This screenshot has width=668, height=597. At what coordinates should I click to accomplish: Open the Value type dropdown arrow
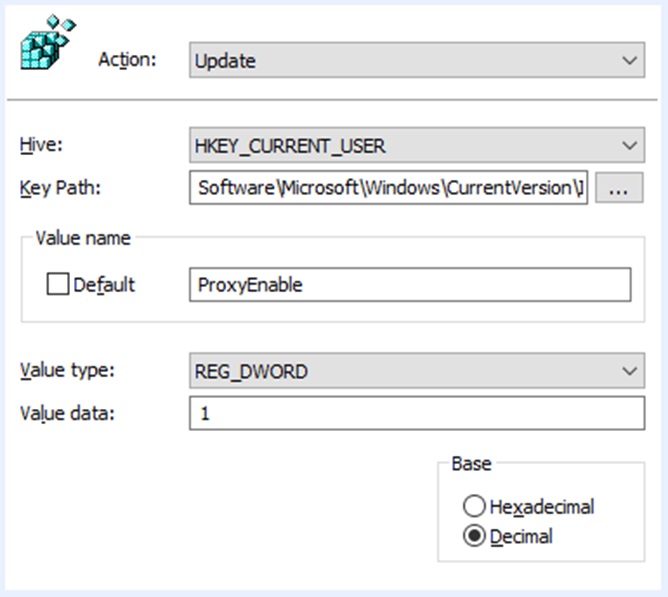[629, 372]
